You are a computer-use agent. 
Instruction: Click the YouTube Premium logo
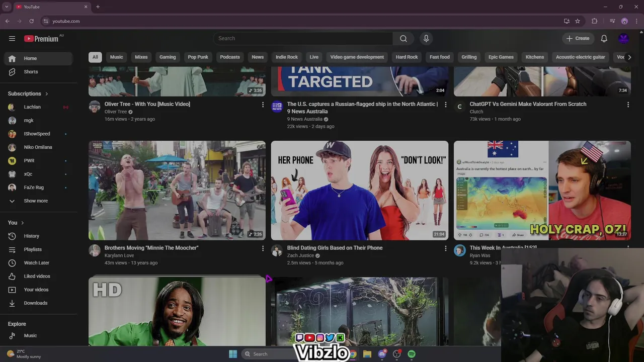[x=41, y=39]
